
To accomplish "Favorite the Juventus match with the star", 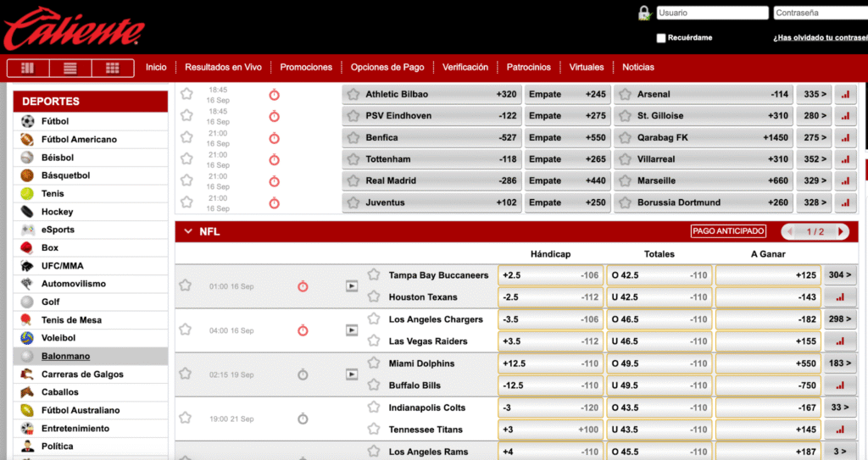I will click(186, 202).
